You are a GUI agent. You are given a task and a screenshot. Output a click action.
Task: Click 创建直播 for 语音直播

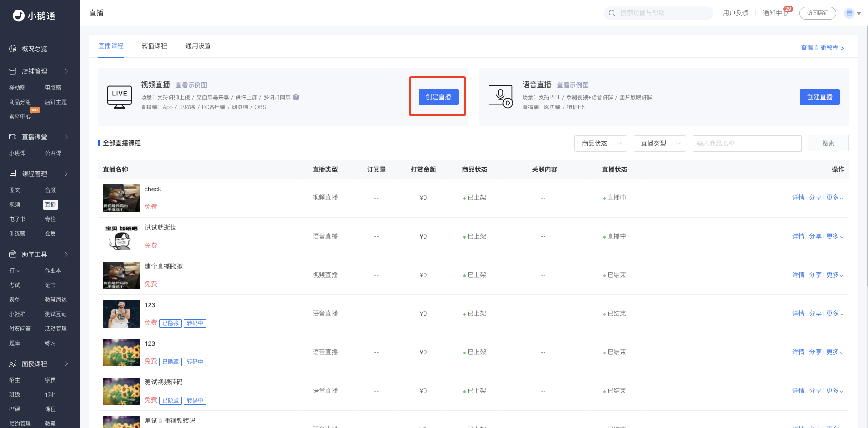click(x=820, y=97)
